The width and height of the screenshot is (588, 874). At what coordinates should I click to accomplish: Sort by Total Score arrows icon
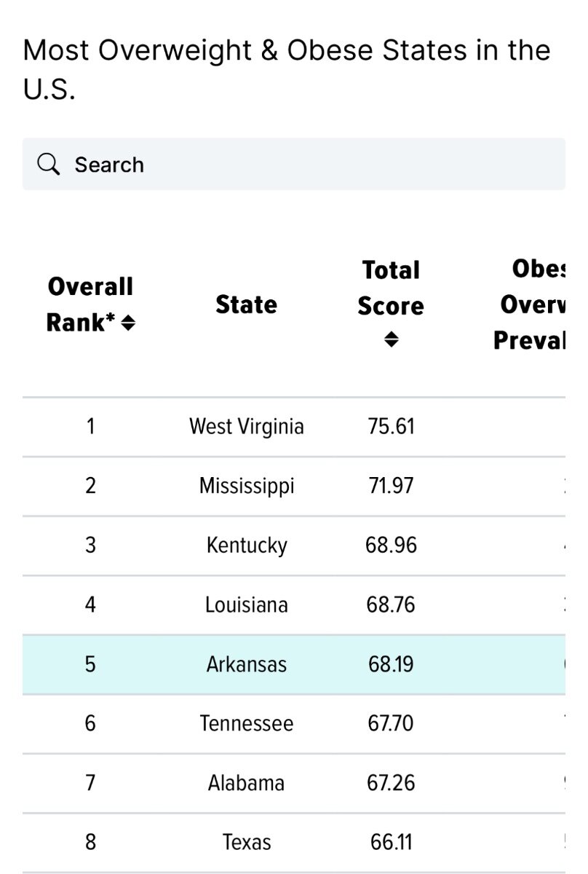(391, 339)
